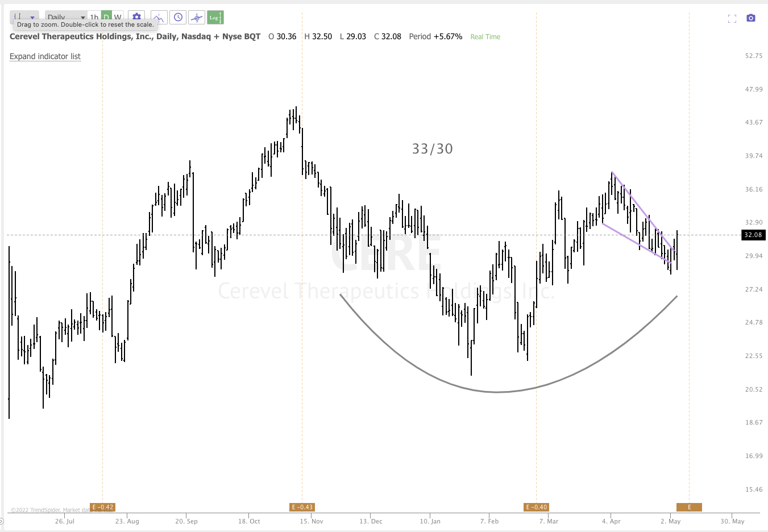Open the indicators icon next to settings
768x532 pixels.
click(159, 17)
